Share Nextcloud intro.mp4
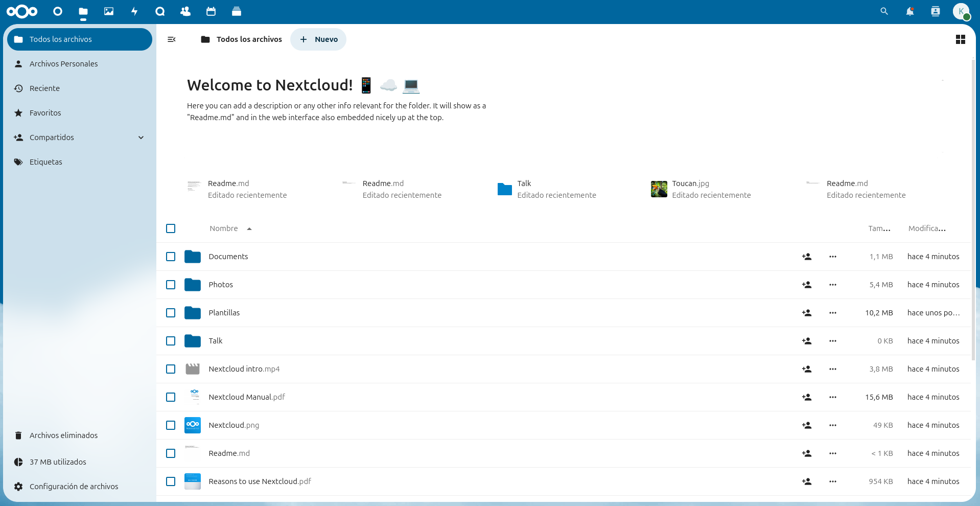 tap(807, 369)
